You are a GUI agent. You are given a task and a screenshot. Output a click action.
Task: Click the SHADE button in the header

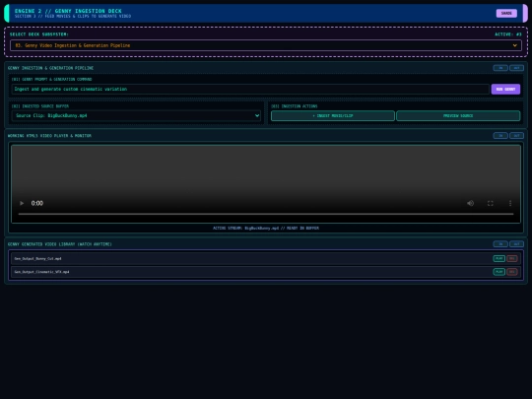506,13
